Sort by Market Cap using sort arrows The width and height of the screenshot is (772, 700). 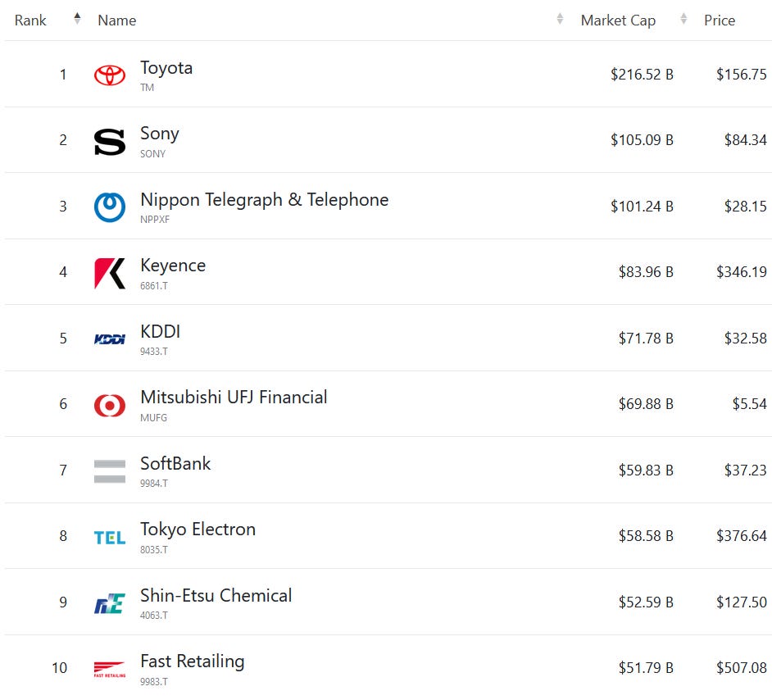click(683, 19)
